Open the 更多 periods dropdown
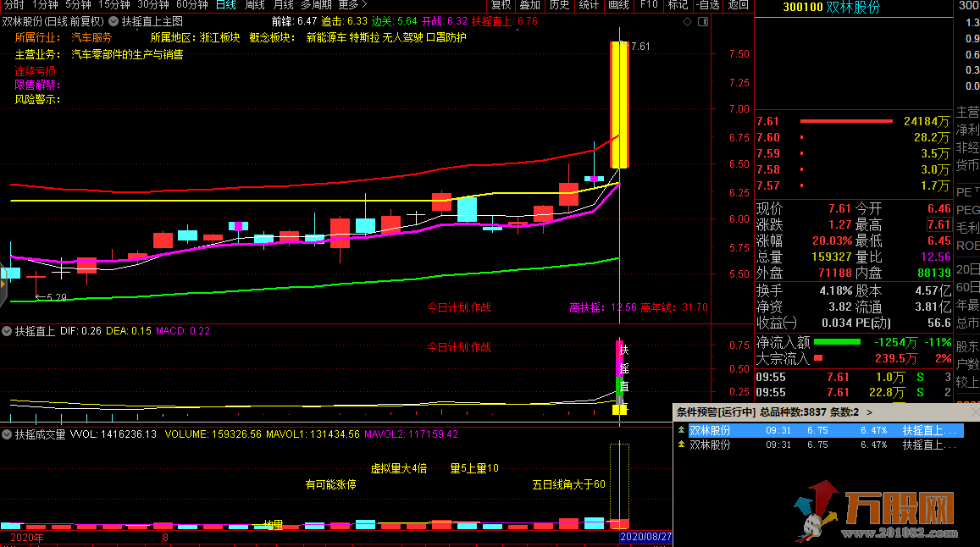The height and width of the screenshot is (547, 980). pos(352,5)
